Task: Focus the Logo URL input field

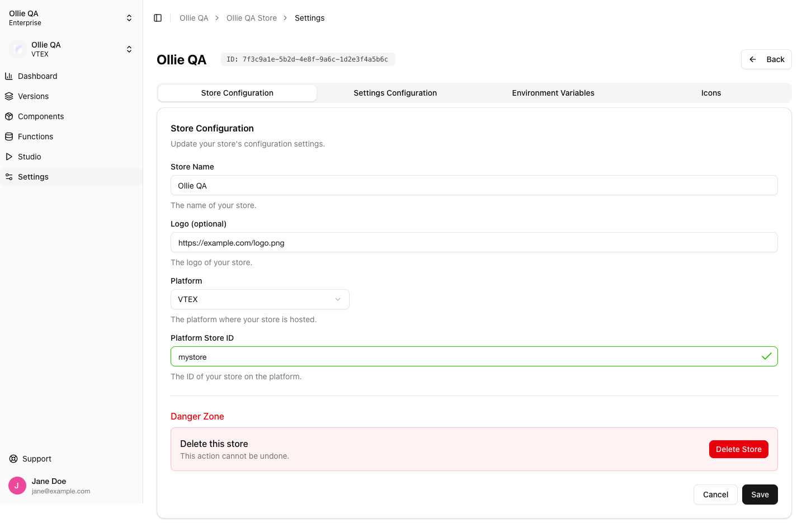Action: (x=474, y=242)
